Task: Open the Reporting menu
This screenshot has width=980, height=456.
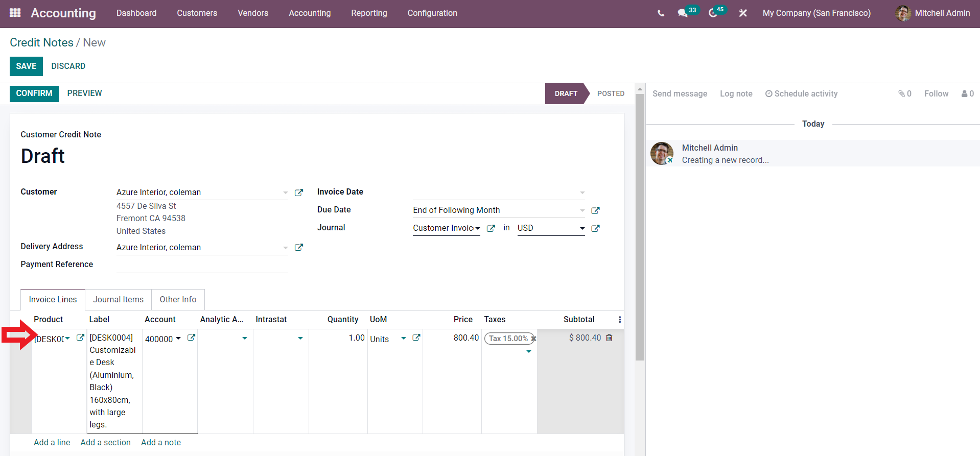Action: [x=369, y=13]
